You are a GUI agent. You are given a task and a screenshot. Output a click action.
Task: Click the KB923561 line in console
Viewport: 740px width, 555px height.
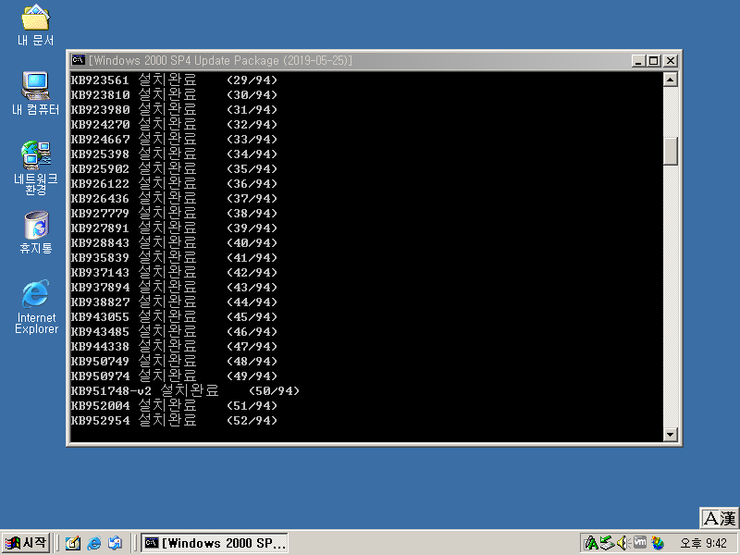(174, 80)
